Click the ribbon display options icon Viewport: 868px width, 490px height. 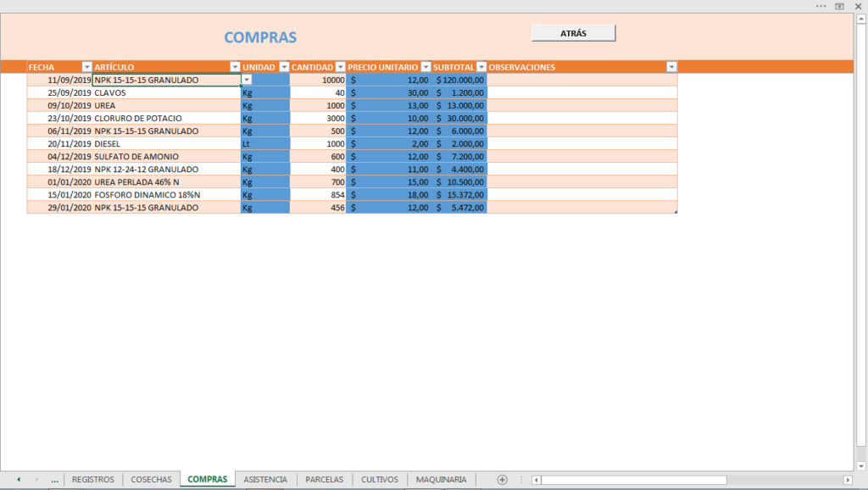pos(839,6)
